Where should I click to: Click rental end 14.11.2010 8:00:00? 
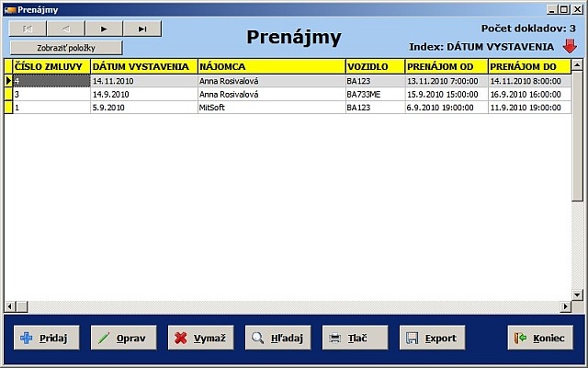click(x=530, y=81)
